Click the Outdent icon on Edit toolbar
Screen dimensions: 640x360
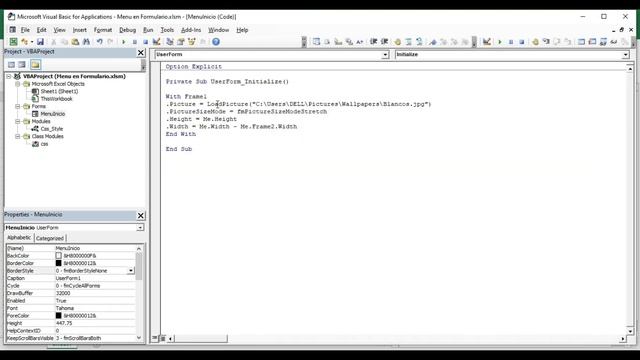[384, 42]
